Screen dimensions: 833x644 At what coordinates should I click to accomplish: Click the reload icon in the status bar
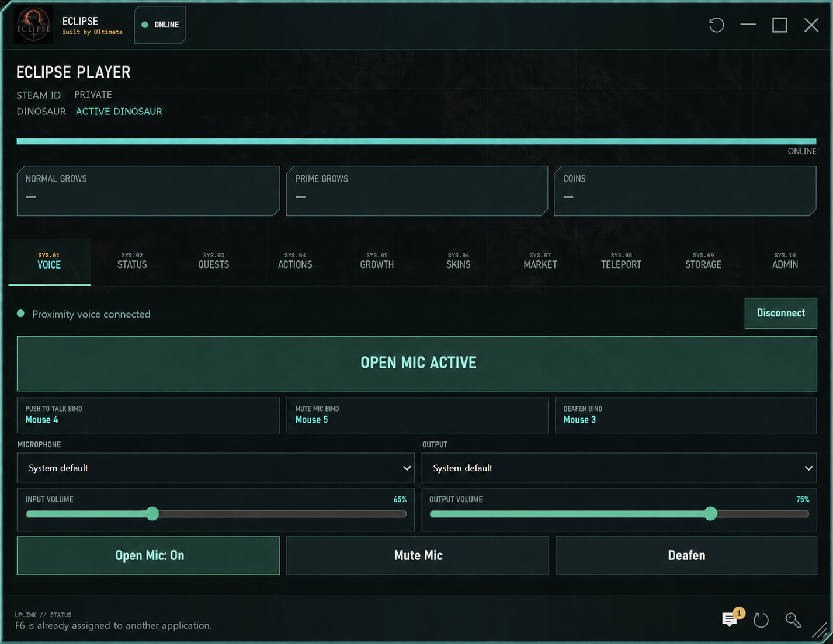pos(761,620)
